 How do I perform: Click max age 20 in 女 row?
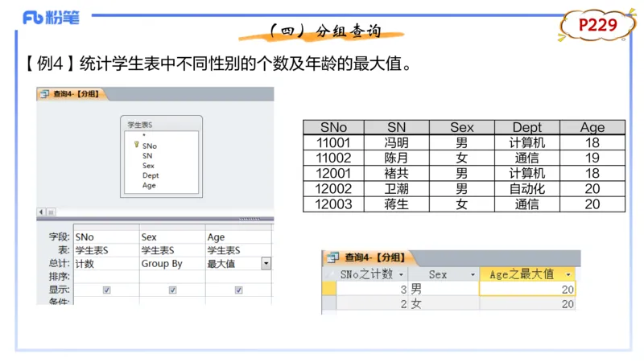[x=527, y=304]
